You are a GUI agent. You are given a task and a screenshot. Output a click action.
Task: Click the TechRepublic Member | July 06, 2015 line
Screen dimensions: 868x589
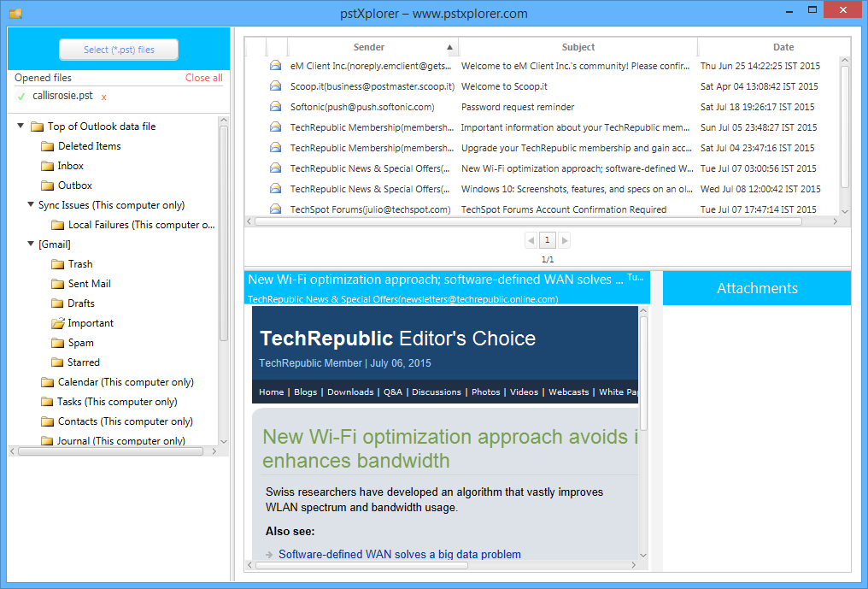coord(345,363)
